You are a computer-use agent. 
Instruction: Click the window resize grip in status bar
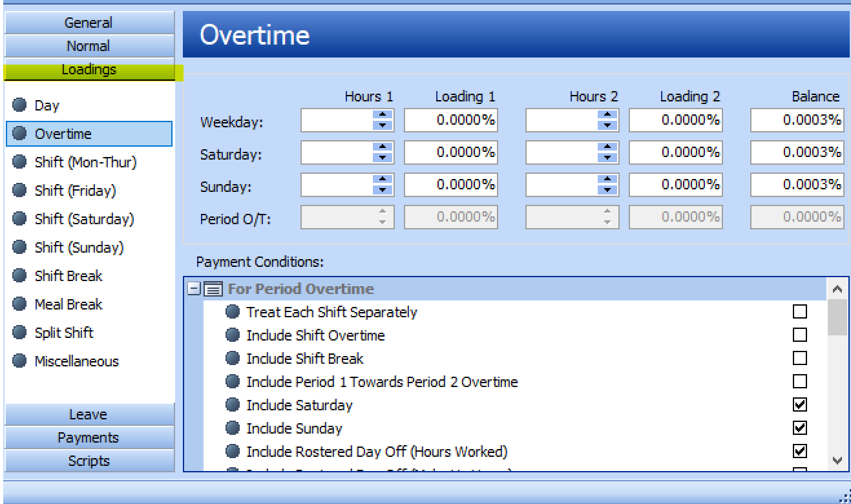[844, 496]
